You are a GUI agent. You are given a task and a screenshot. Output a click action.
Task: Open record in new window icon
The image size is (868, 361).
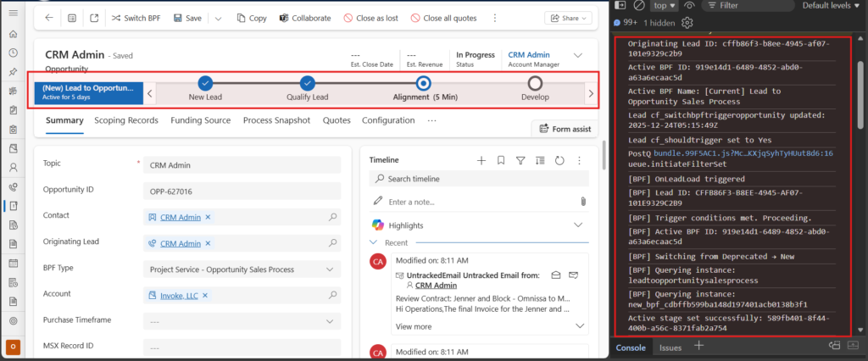coord(93,18)
